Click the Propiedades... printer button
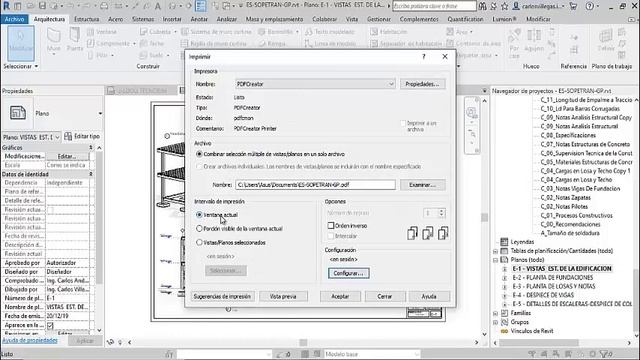 [x=422, y=84]
